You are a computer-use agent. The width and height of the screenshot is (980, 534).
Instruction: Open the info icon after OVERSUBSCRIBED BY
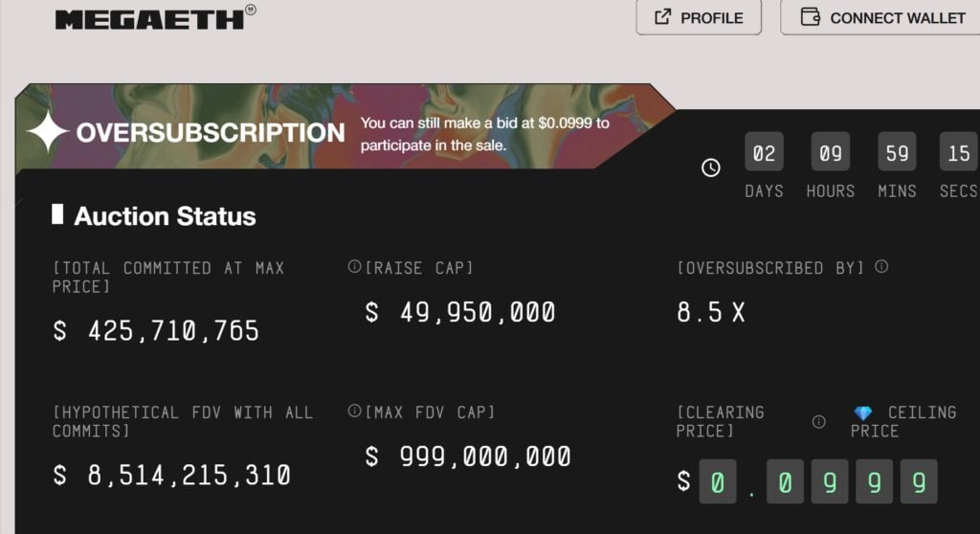click(881, 266)
